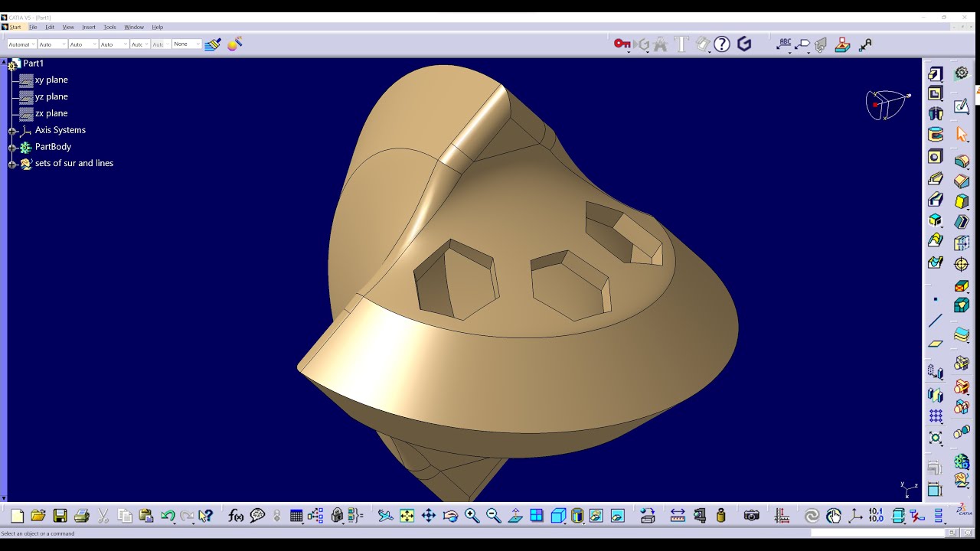
Task: Open the None layer dropdown
Action: click(x=187, y=44)
